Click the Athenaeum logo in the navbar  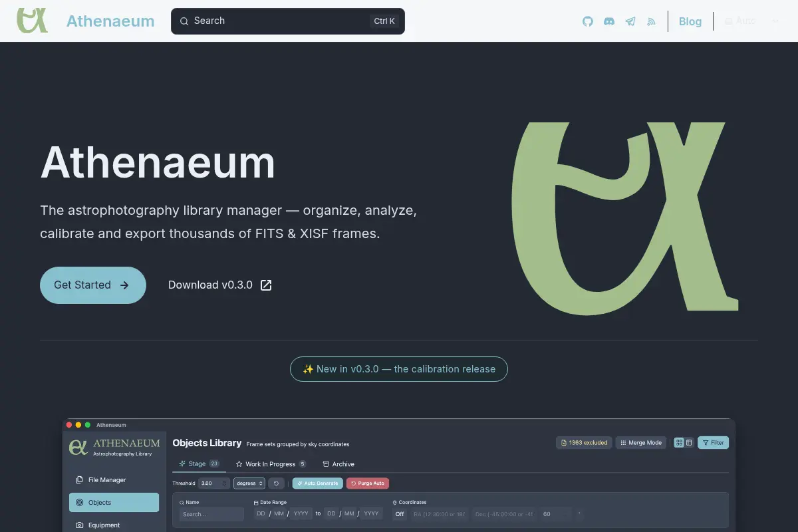(x=33, y=21)
